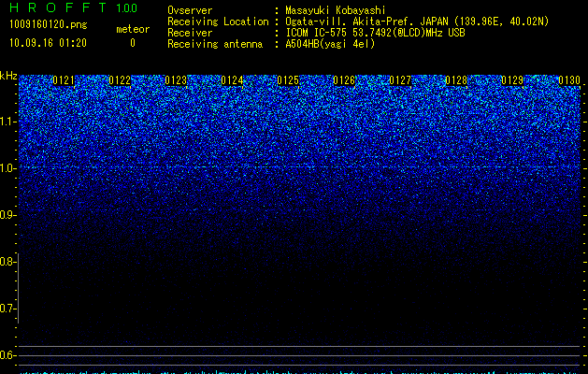The width and height of the screenshot is (588, 374).
Task: Click the kHz axis unit label
Action: coord(8,76)
